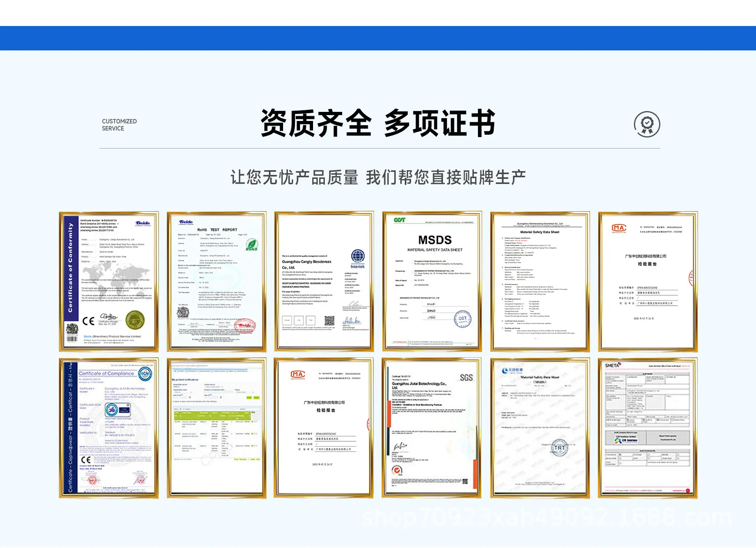Click the TRT round stamp
756x548 pixels.
coord(559,448)
